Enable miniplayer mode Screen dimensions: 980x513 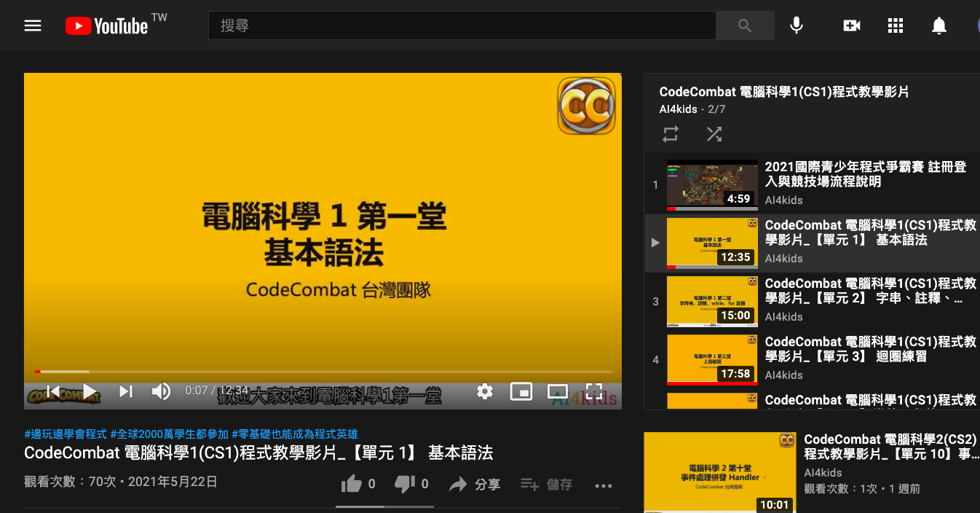(x=521, y=391)
